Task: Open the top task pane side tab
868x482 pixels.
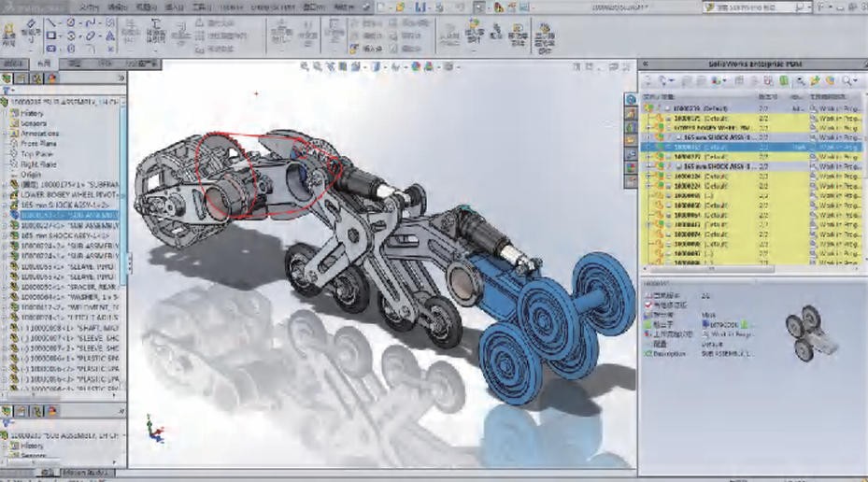Action: [x=631, y=99]
